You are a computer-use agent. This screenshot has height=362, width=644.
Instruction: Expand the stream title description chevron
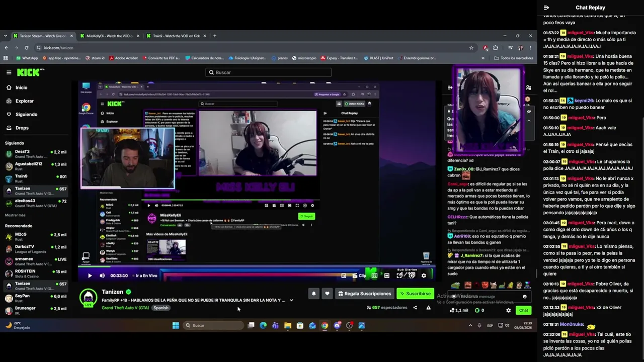tap(291, 300)
